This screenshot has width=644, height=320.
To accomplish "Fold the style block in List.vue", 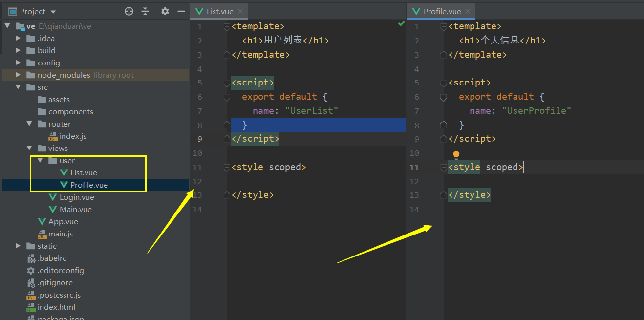I will click(x=226, y=167).
